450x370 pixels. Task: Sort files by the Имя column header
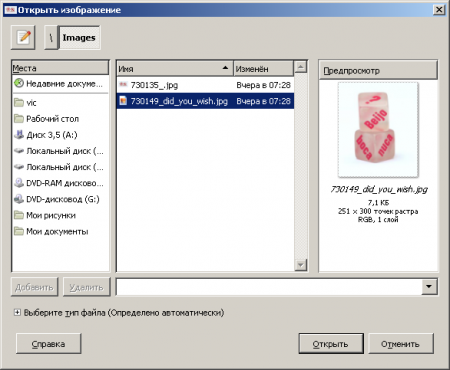pos(175,69)
